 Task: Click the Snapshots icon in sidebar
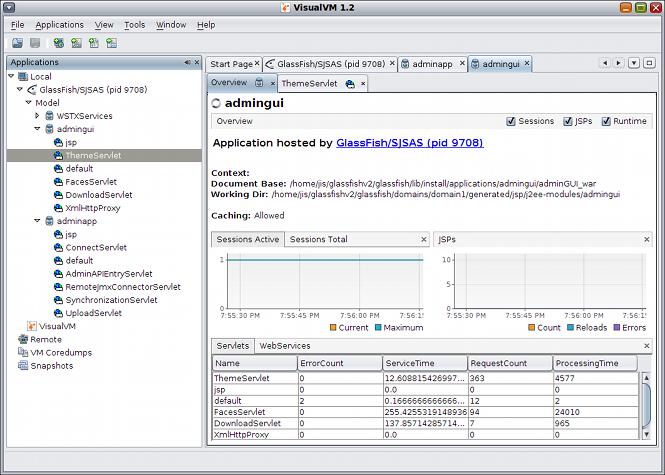click(22, 366)
